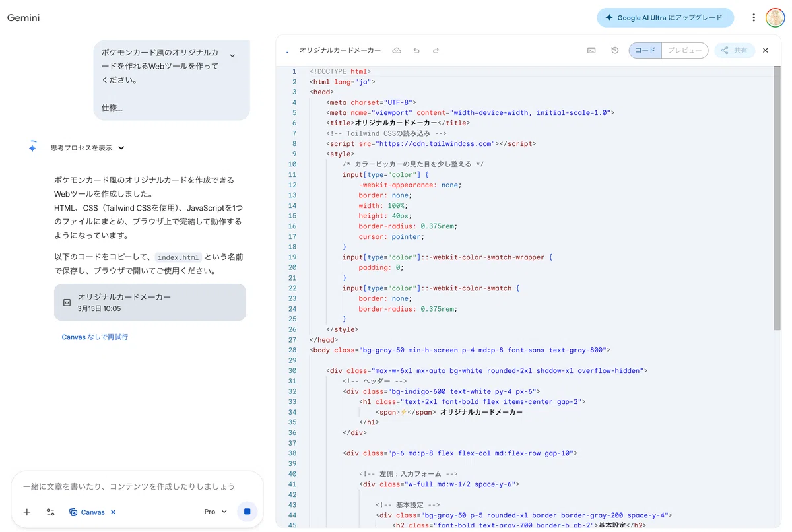This screenshot has width=792, height=532.
Task: Click the cursor: pointer; code line
Action: (391, 236)
